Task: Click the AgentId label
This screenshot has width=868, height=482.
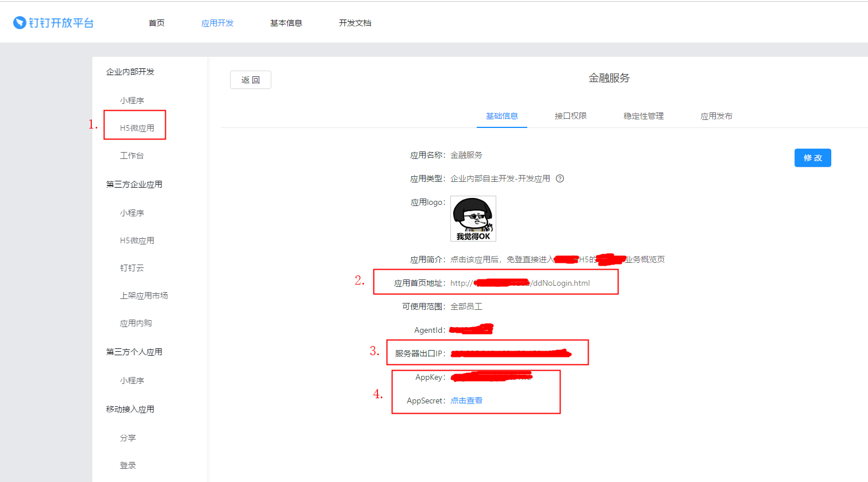Action: [x=430, y=330]
